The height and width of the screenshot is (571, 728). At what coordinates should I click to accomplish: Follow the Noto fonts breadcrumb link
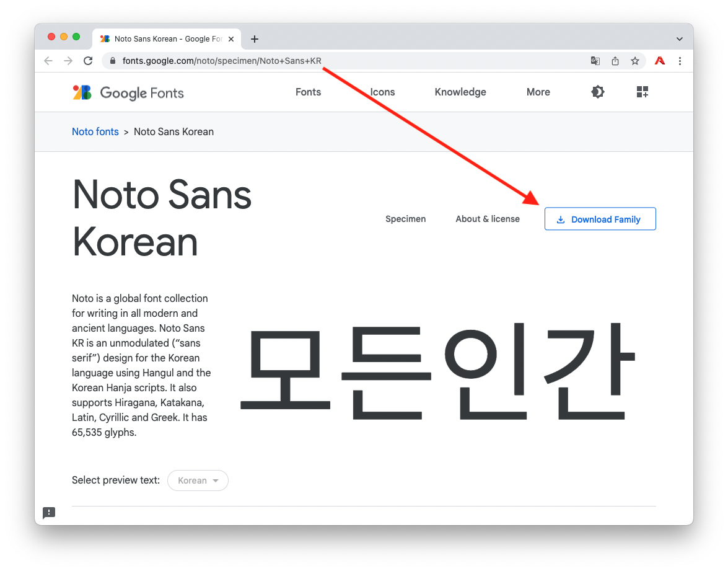tap(95, 131)
